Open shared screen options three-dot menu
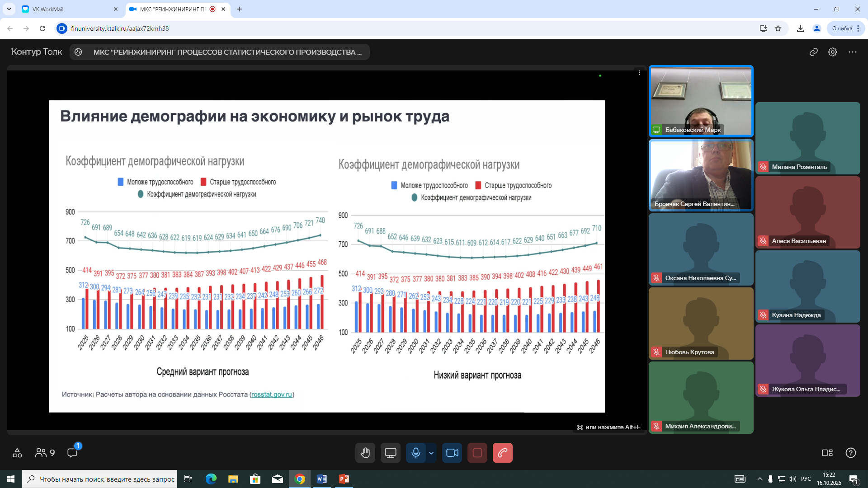 [639, 73]
